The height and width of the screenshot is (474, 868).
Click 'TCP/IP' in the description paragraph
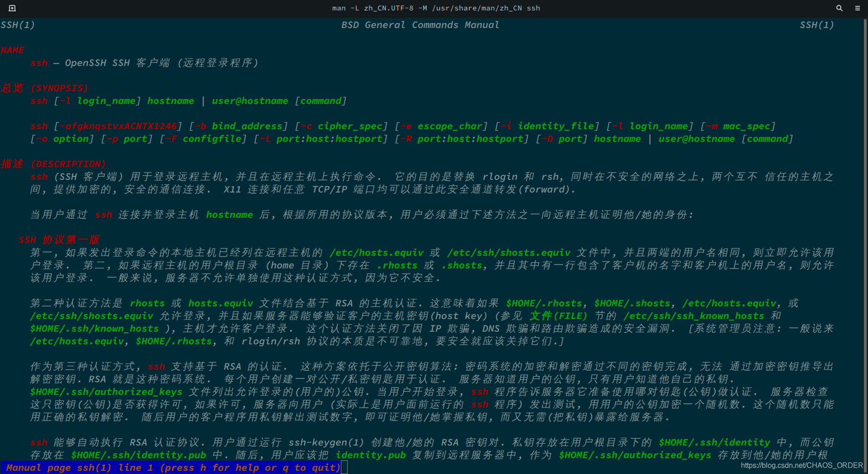pos(330,189)
